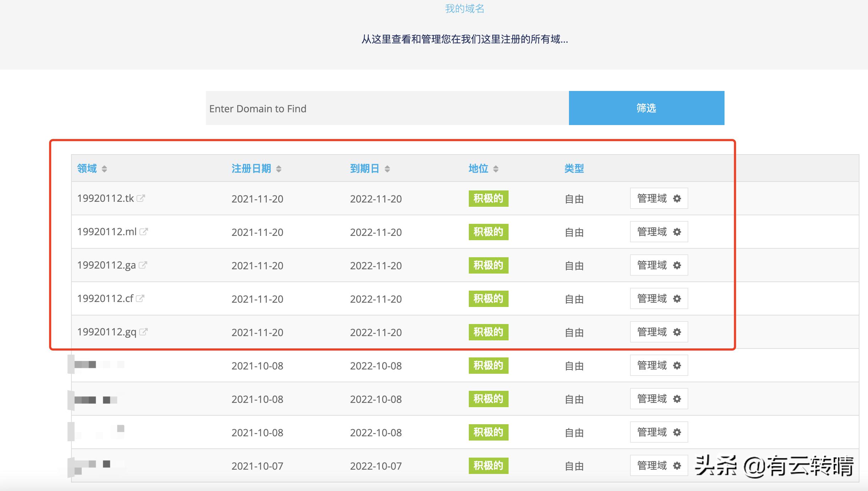Open 19920112.ml external link icon
The width and height of the screenshot is (868, 491).
click(144, 231)
